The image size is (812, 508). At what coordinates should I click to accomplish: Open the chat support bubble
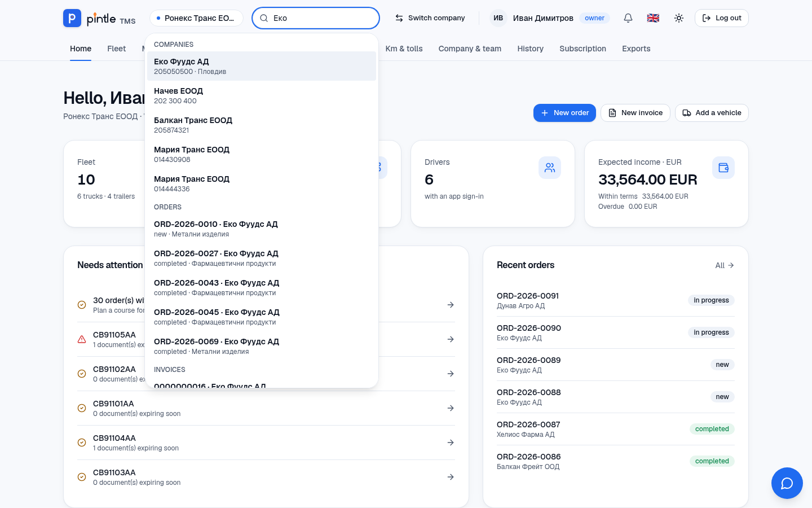pyautogui.click(x=787, y=483)
